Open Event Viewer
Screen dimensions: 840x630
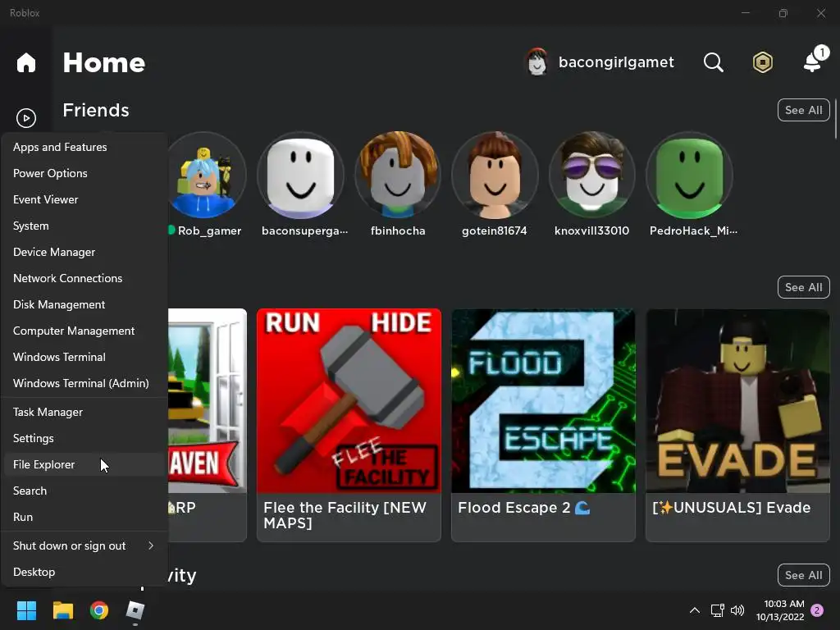(84, 199)
